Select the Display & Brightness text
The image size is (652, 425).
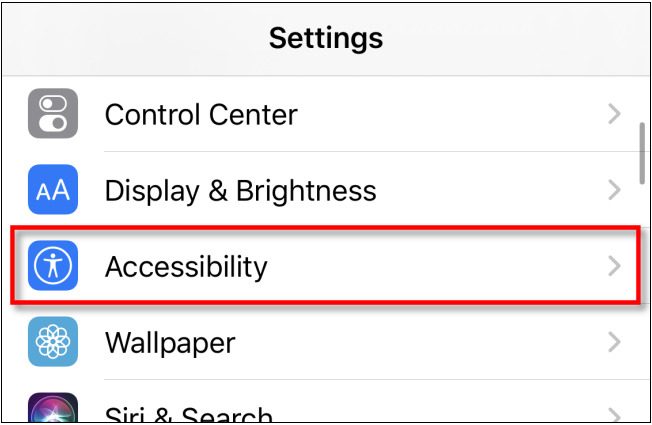[241, 190]
